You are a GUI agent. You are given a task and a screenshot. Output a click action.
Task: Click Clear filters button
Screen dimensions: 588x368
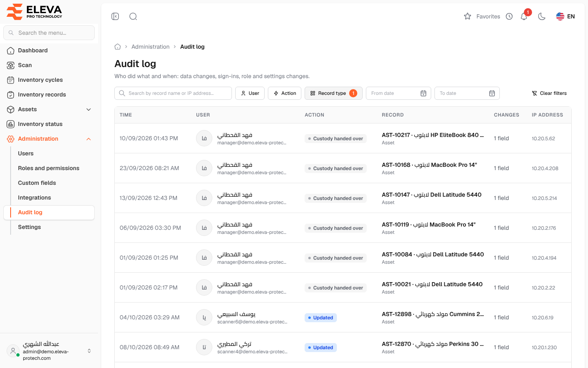[549, 93]
